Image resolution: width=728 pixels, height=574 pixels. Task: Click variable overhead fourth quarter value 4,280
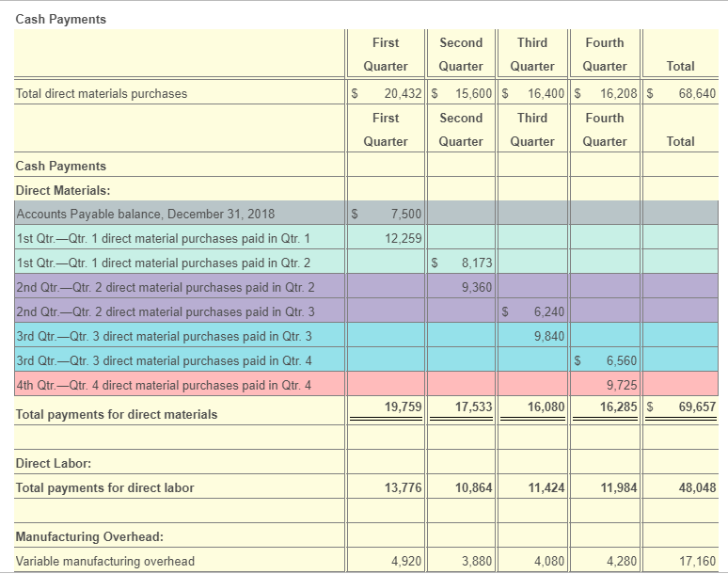pos(621,561)
